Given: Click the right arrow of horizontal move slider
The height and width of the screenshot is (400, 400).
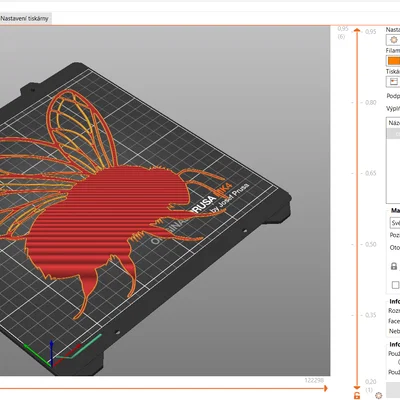Looking at the screenshot, I should pos(325,388).
